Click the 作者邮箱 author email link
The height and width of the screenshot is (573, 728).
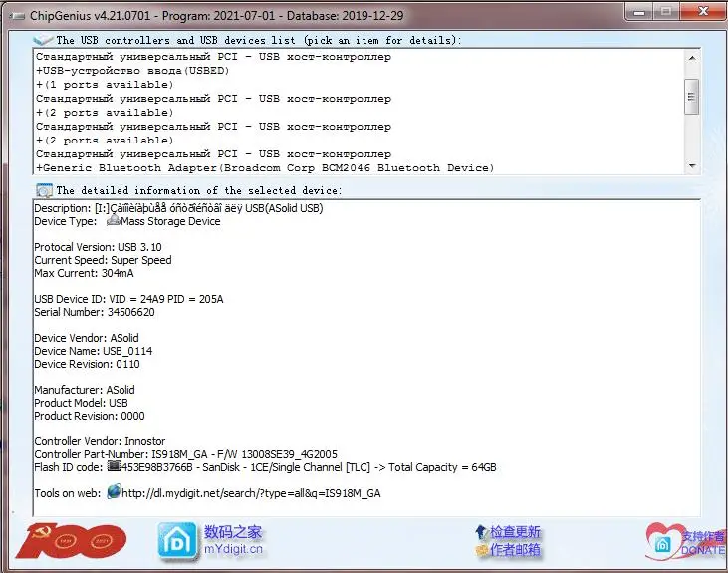(515, 550)
